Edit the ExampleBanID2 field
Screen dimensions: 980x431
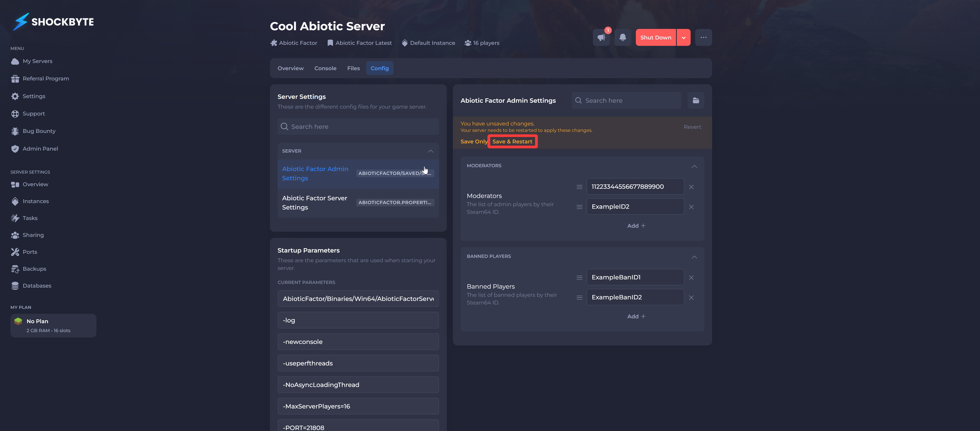pos(635,297)
